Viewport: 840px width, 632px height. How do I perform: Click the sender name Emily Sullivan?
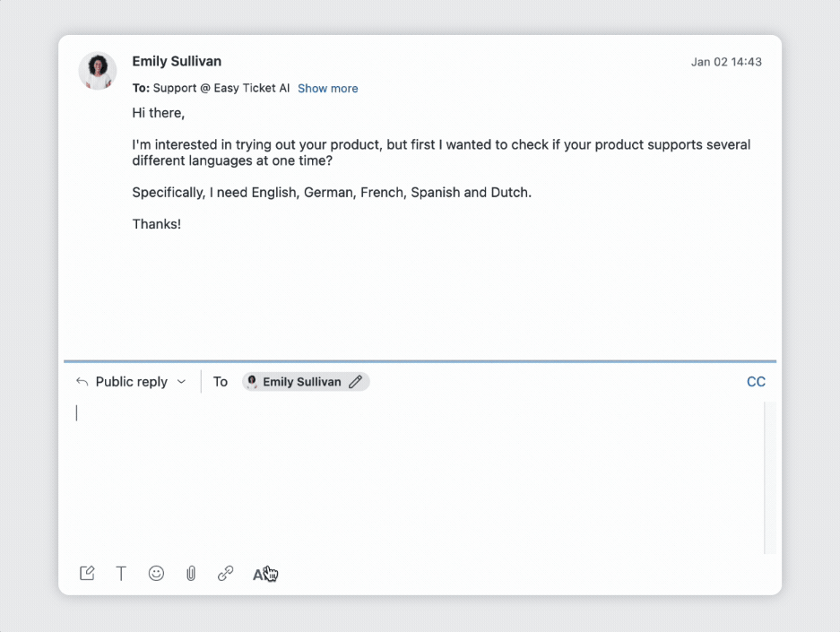click(177, 61)
